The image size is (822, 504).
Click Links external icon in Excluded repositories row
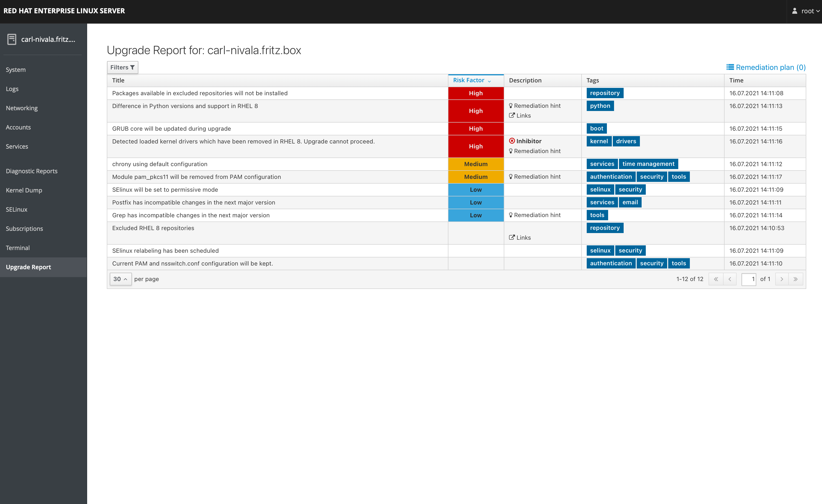tap(512, 237)
